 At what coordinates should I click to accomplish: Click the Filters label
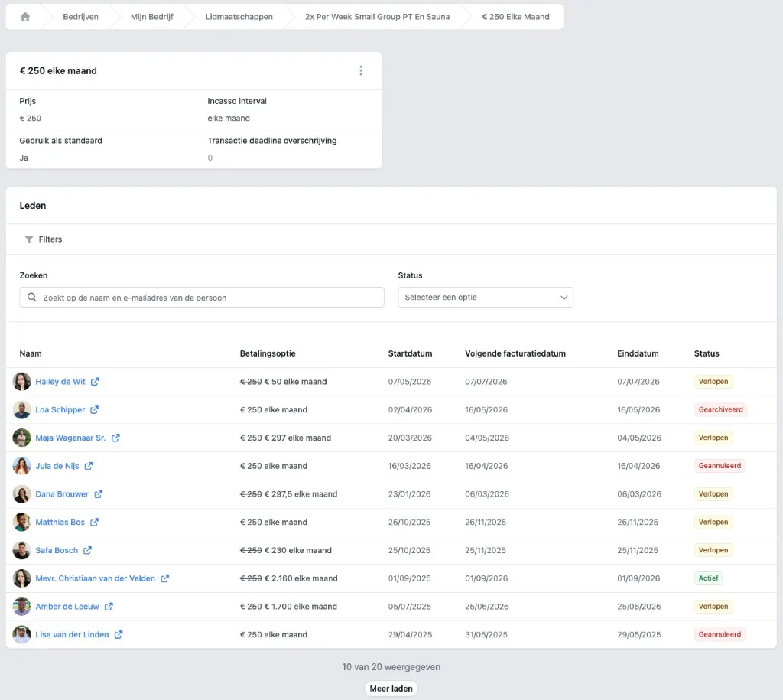[x=50, y=239]
